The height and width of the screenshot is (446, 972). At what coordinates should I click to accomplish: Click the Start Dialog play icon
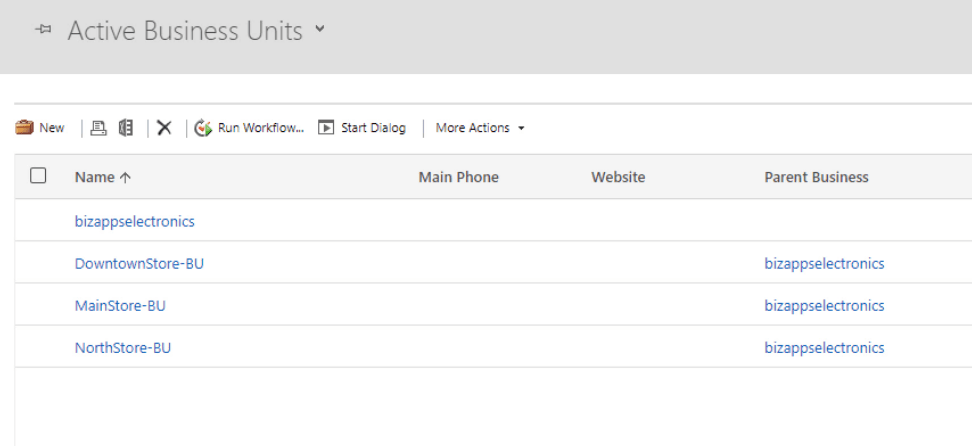coord(326,128)
